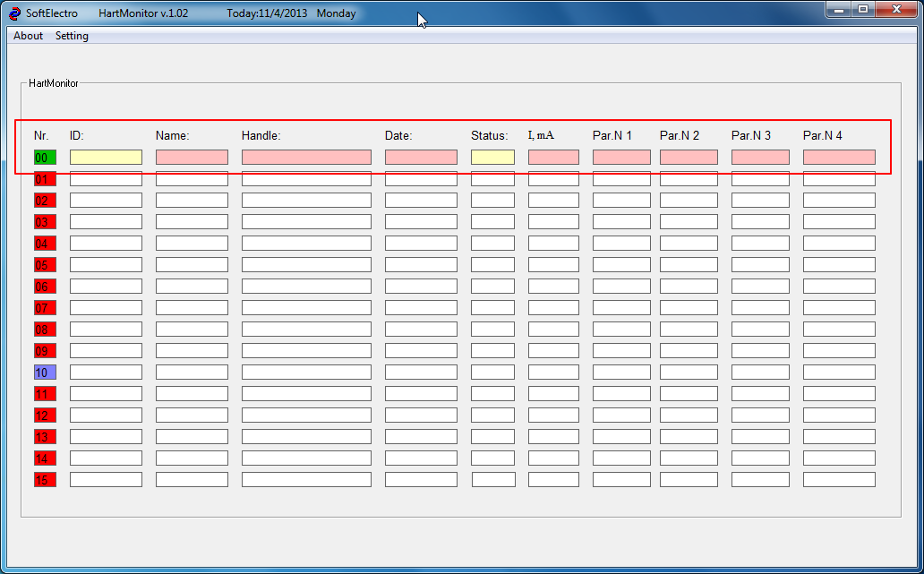Maximize the HartMonitor window
This screenshot has width=924, height=574.
pyautogui.click(x=863, y=10)
